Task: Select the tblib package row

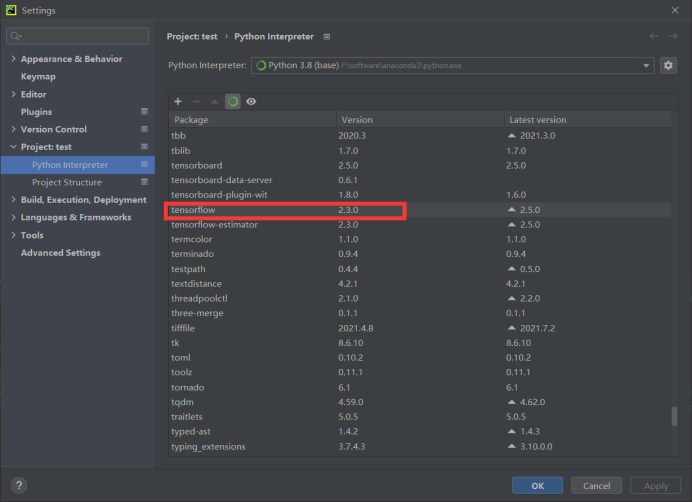Action: 420,151
